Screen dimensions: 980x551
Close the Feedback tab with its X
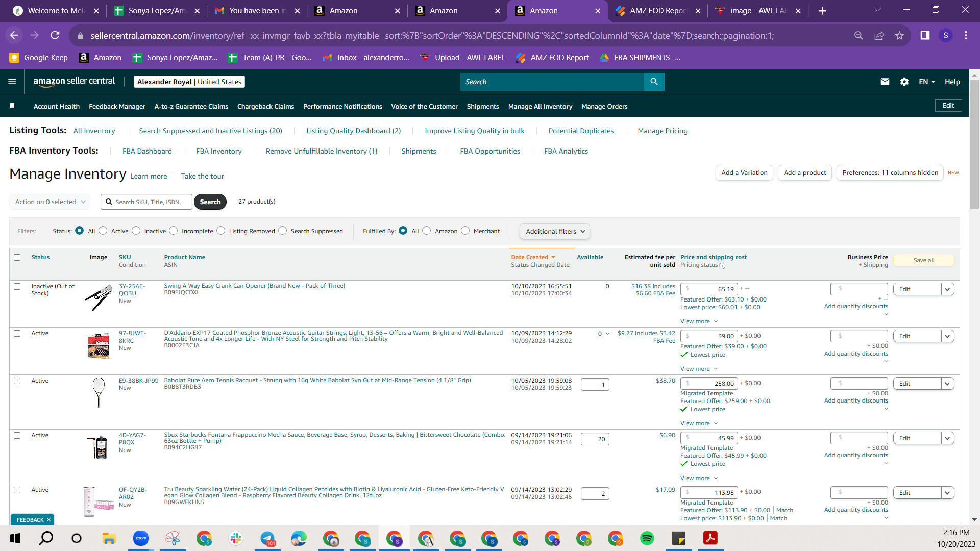click(x=48, y=520)
